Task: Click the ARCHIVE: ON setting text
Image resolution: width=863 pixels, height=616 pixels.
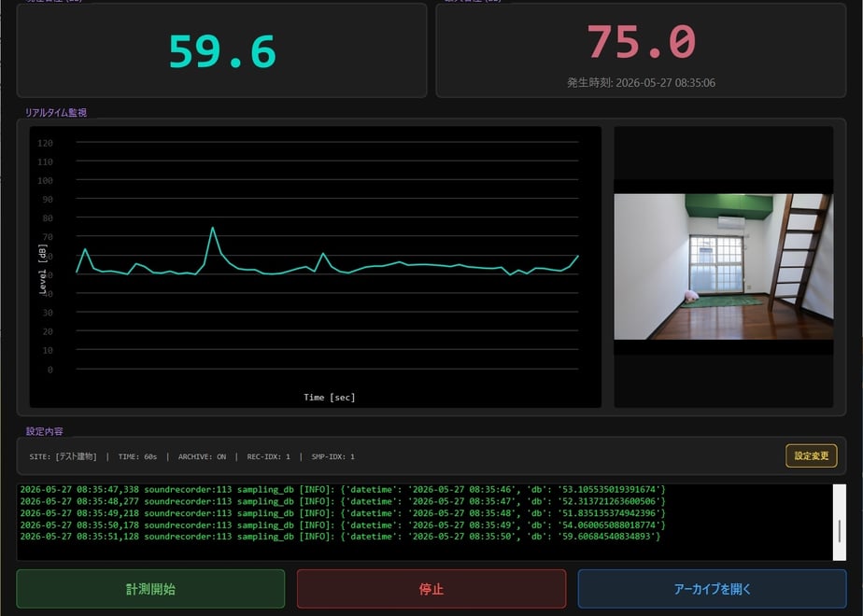Action: click(x=202, y=456)
